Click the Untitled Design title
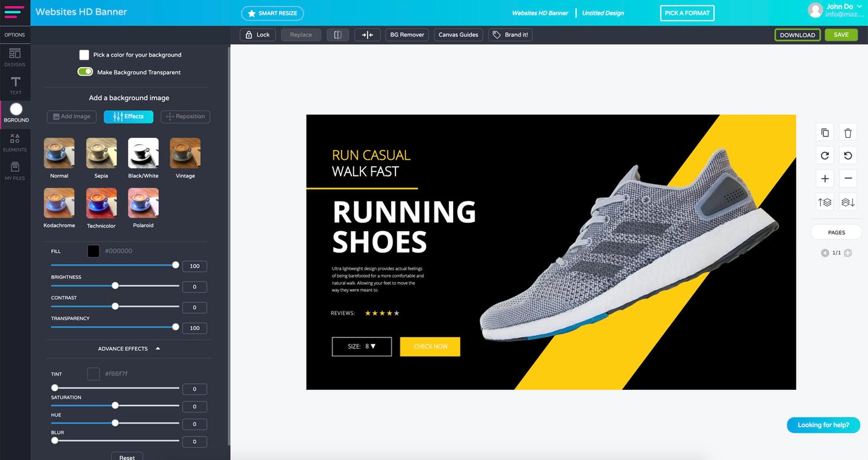868x460 pixels. (603, 13)
